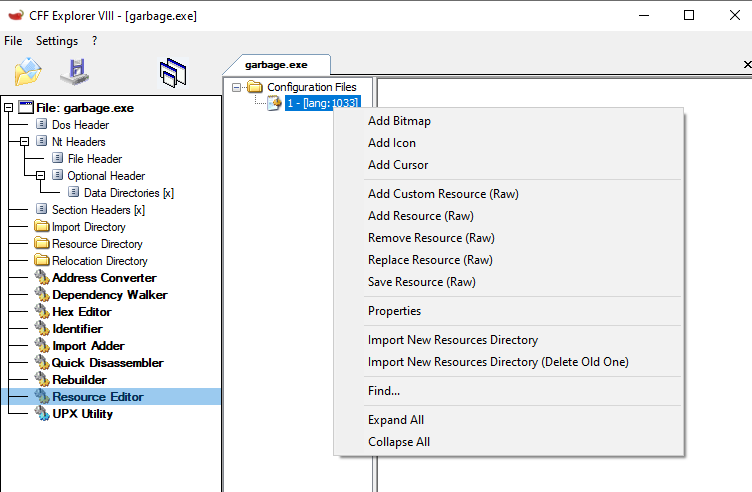Collapse the File: garbage.exe root node
Image resolution: width=752 pixels, height=492 pixels.
8,107
